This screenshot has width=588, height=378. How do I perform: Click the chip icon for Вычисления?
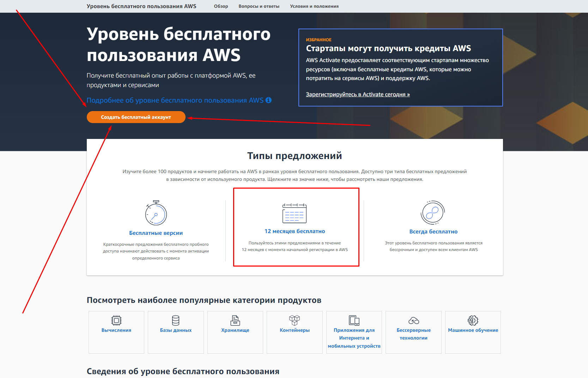coord(116,320)
